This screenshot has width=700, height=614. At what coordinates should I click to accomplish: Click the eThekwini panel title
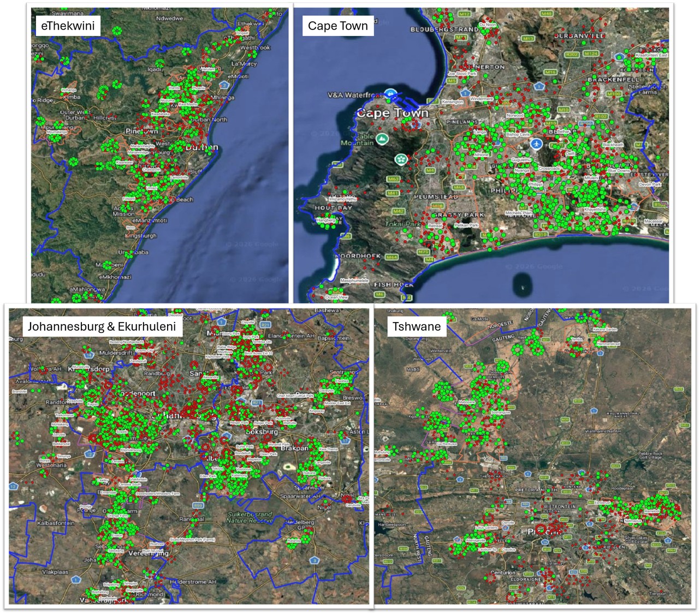click(x=68, y=26)
